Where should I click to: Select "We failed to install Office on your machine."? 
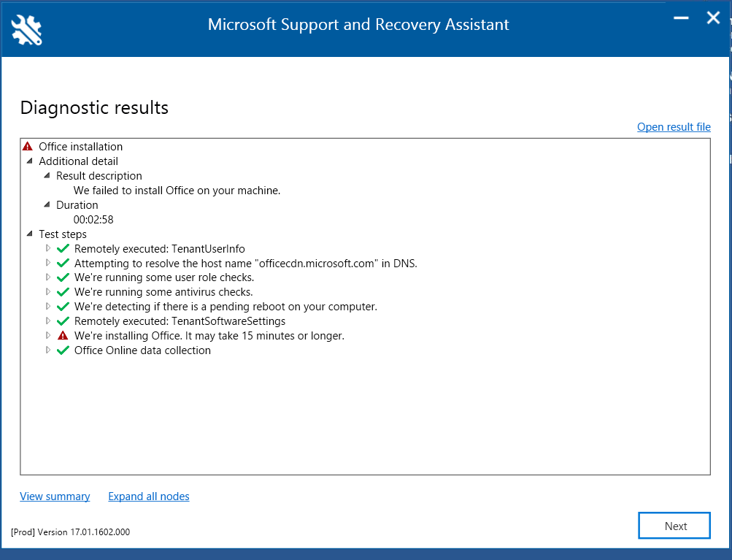(x=177, y=191)
